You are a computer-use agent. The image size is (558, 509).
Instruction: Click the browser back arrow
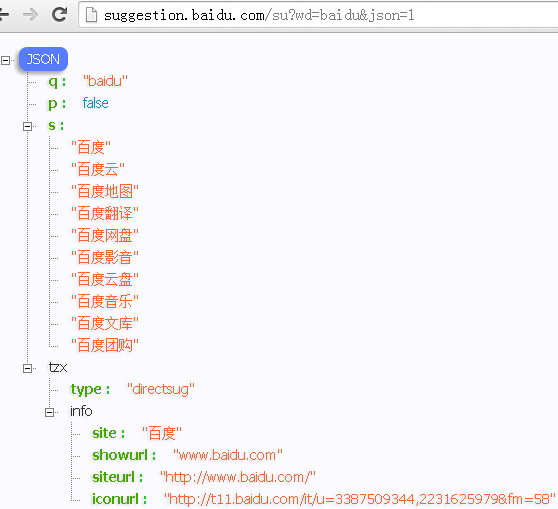4,15
